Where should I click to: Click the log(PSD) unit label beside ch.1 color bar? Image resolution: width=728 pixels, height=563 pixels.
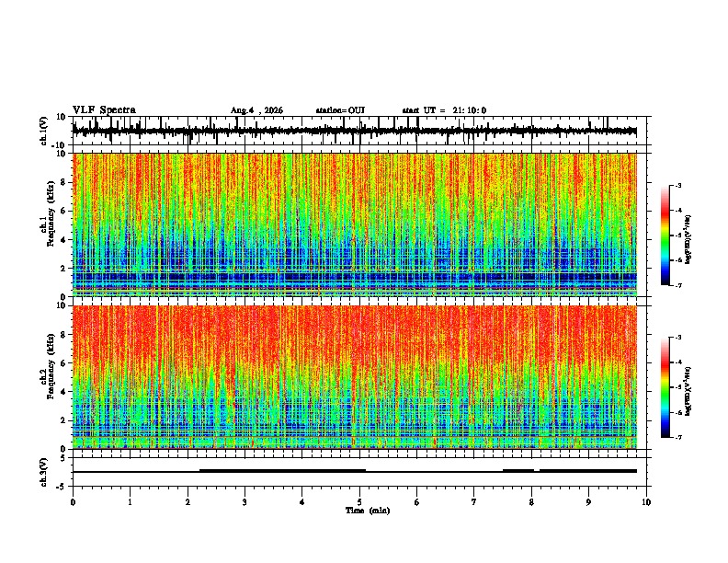coord(688,240)
